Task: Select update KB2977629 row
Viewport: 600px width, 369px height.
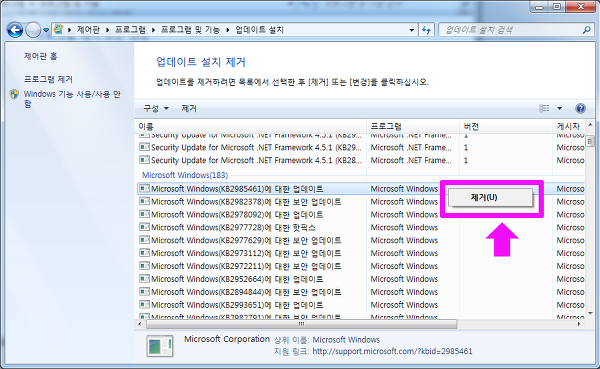Action: coord(361,240)
